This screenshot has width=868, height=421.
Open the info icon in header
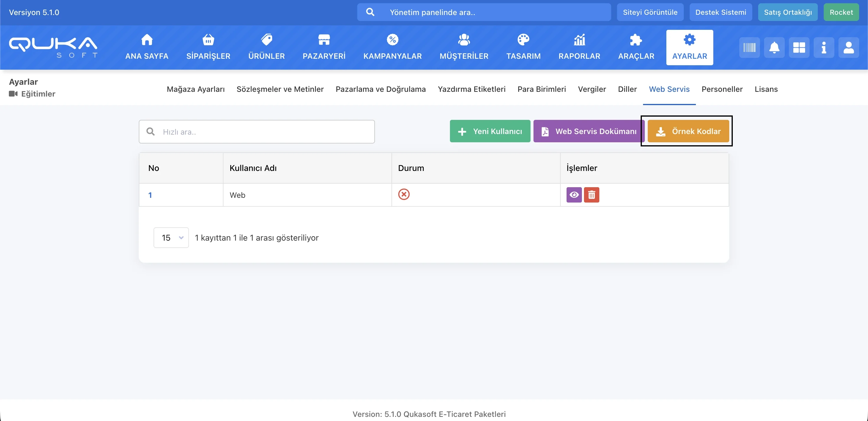823,48
